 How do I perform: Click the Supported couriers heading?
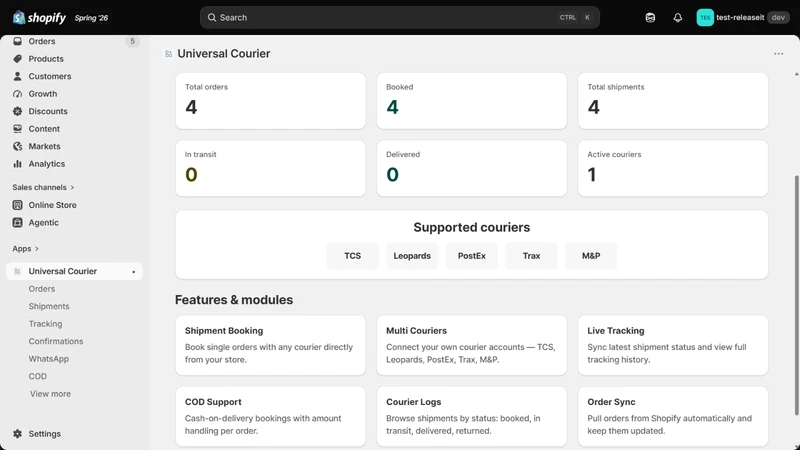point(471,227)
